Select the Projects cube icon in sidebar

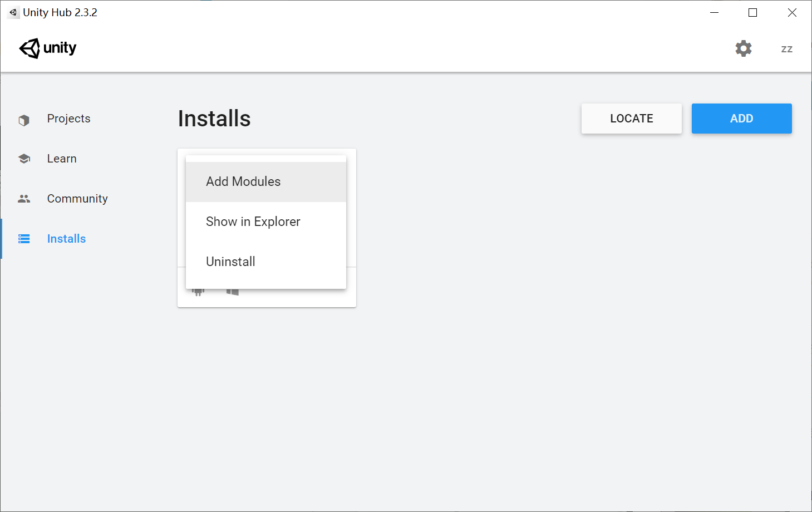point(24,119)
